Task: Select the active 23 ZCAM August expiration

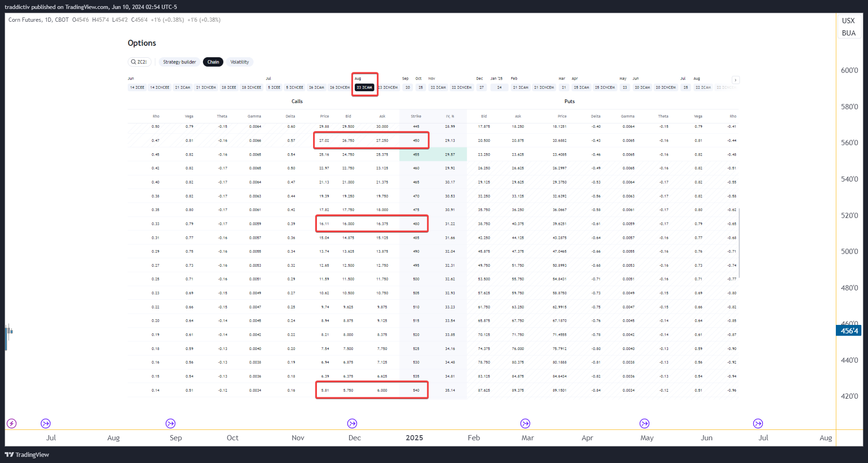Action: (x=365, y=87)
